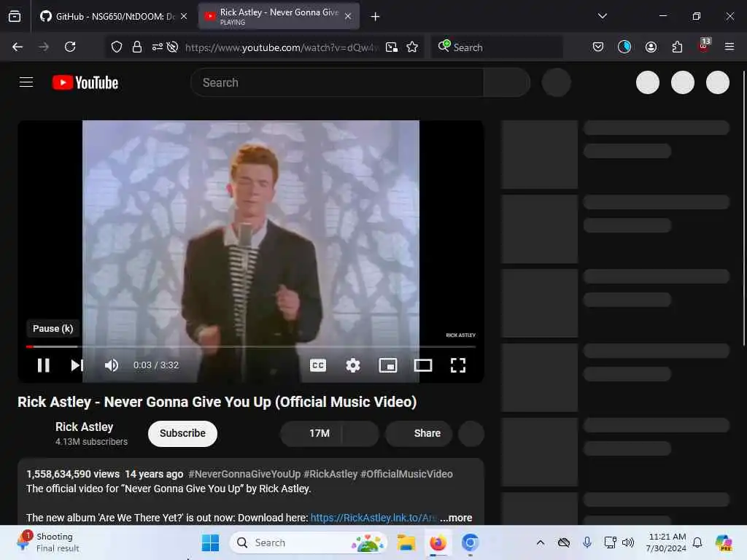The width and height of the screenshot is (747, 560).
Task: Open site permissions icon in address bar
Action: click(x=158, y=47)
